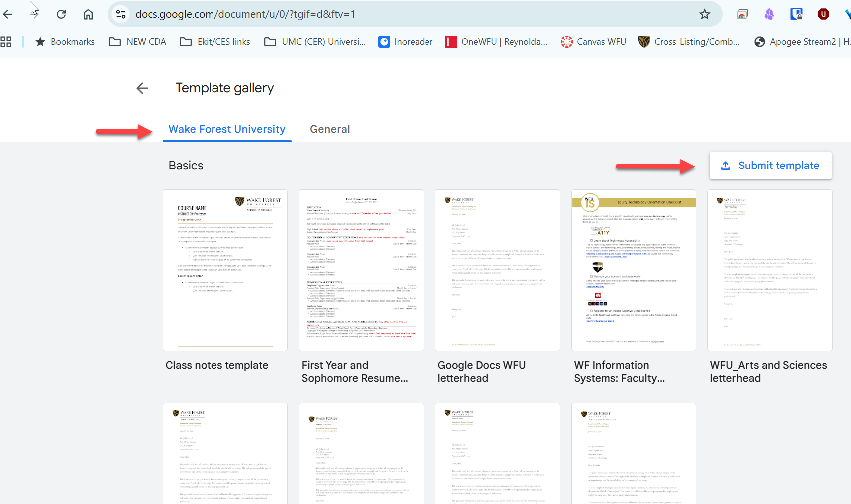Open site information icon in address bar
This screenshot has height=504, width=851.
click(121, 14)
